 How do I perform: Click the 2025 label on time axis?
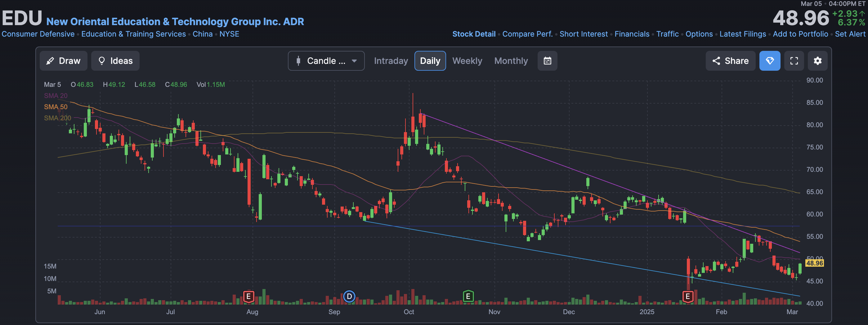[x=647, y=312]
